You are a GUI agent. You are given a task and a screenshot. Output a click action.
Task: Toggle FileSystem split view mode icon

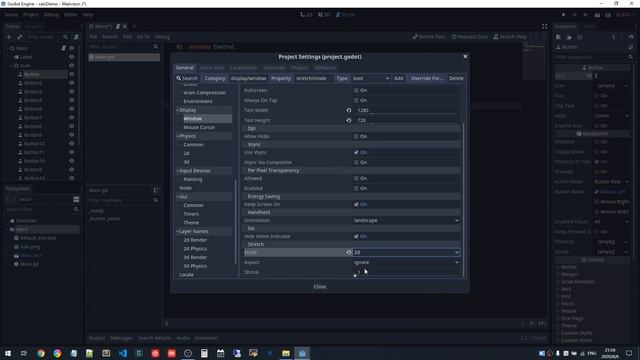76,199
